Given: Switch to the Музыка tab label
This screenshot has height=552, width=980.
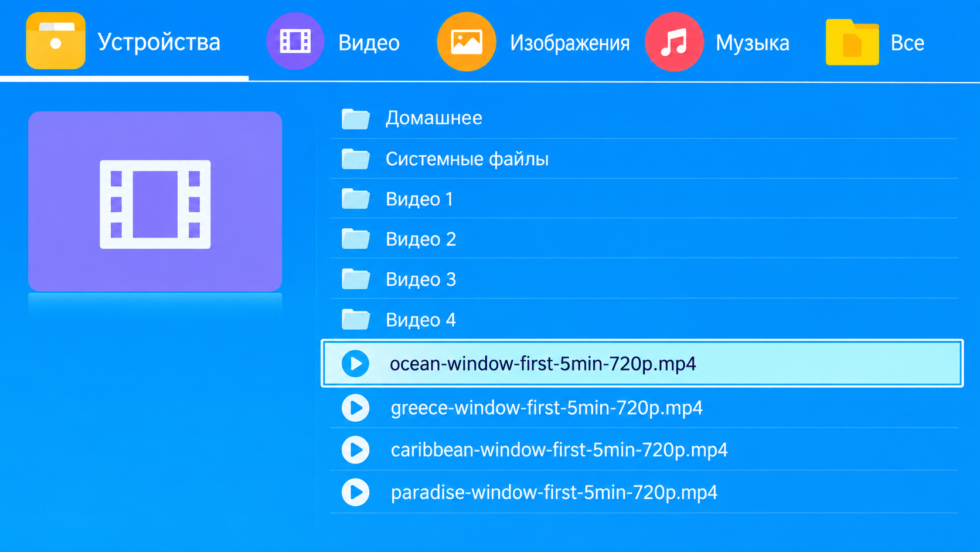Looking at the screenshot, I should click(x=752, y=43).
